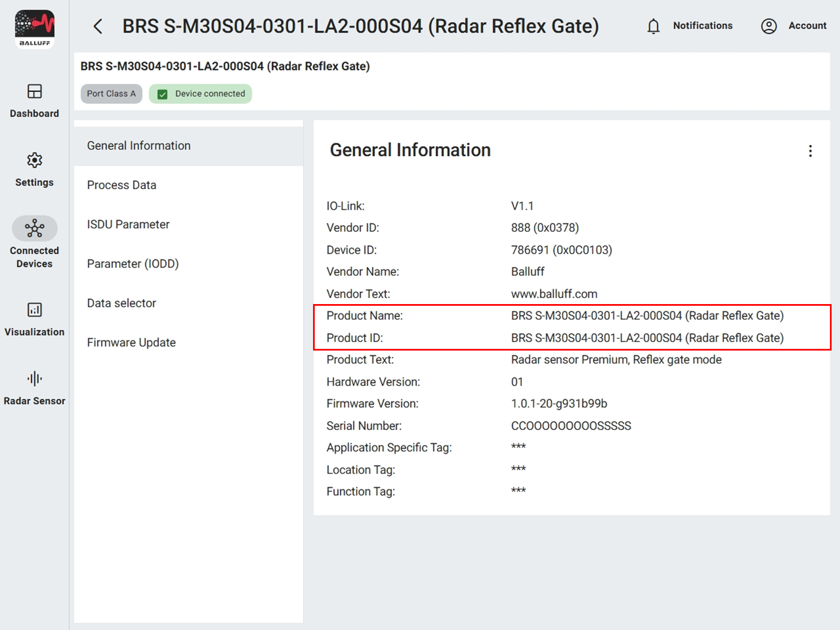Open the Radar Sensor waveform icon
The width and height of the screenshot is (840, 630).
(35, 379)
